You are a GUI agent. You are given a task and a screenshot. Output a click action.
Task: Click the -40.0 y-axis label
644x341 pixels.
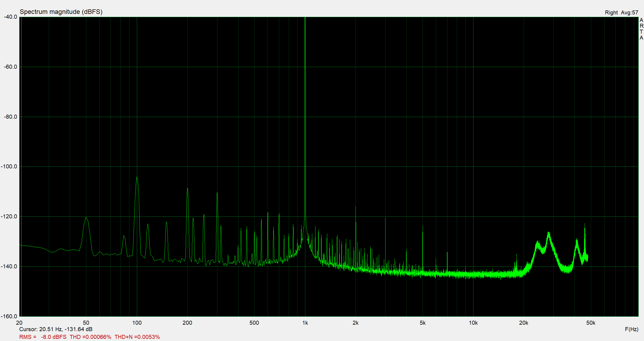pyautogui.click(x=10, y=17)
